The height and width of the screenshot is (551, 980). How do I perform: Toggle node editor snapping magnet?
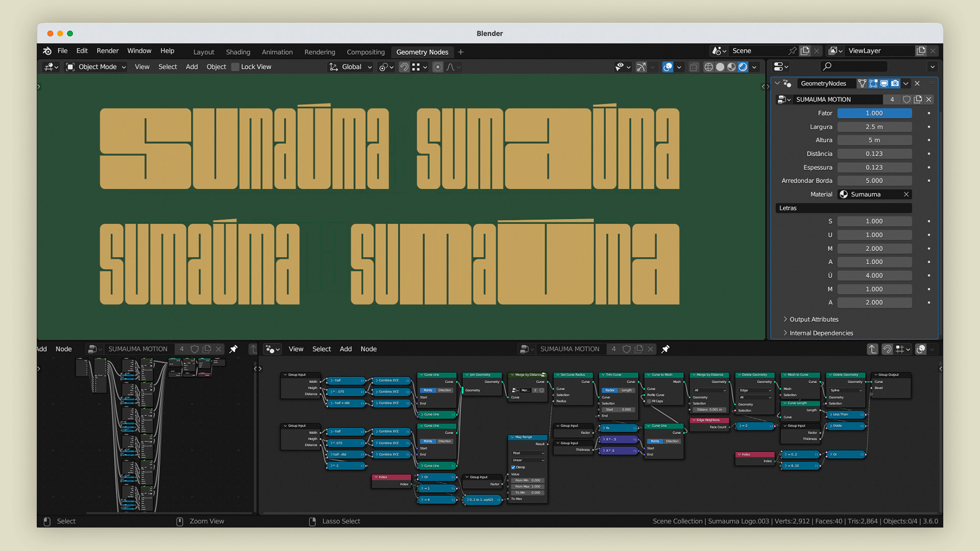point(887,349)
